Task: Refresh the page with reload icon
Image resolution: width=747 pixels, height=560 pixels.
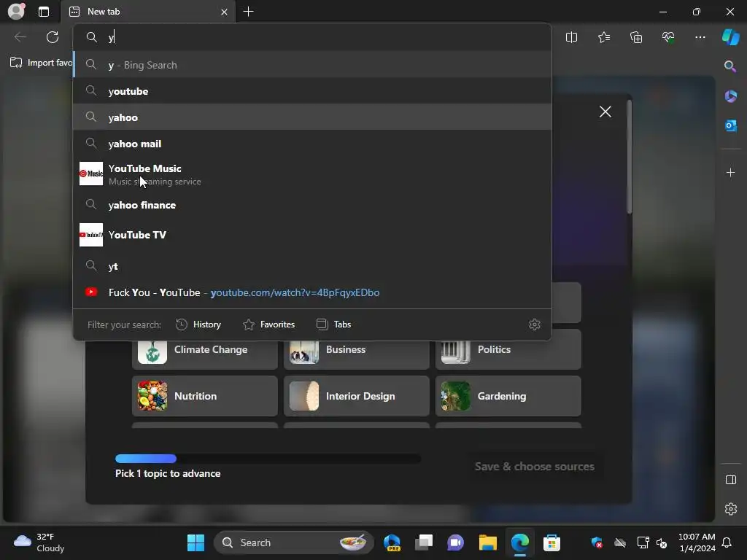Action: (53, 37)
